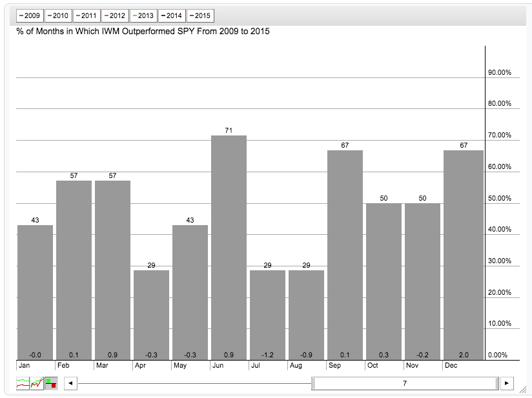Click the Jun month axis label

click(218, 366)
